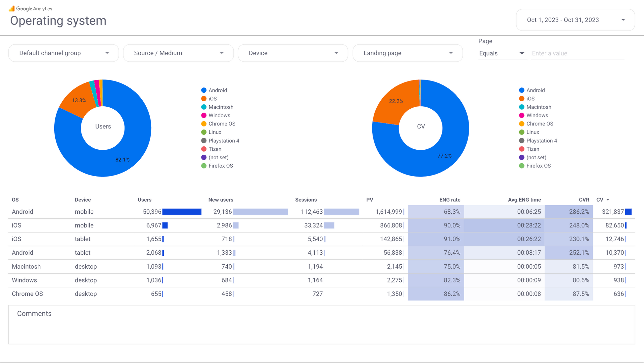Click Chrome OS legend dot in Users chart
Viewport: 644px width, 363px height.
pos(204,124)
